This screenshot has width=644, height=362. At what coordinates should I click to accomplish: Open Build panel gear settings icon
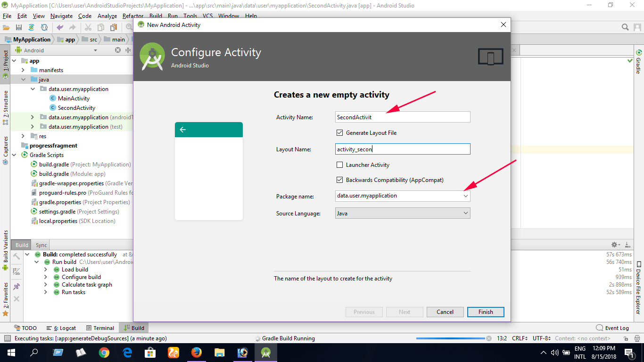[615, 245]
